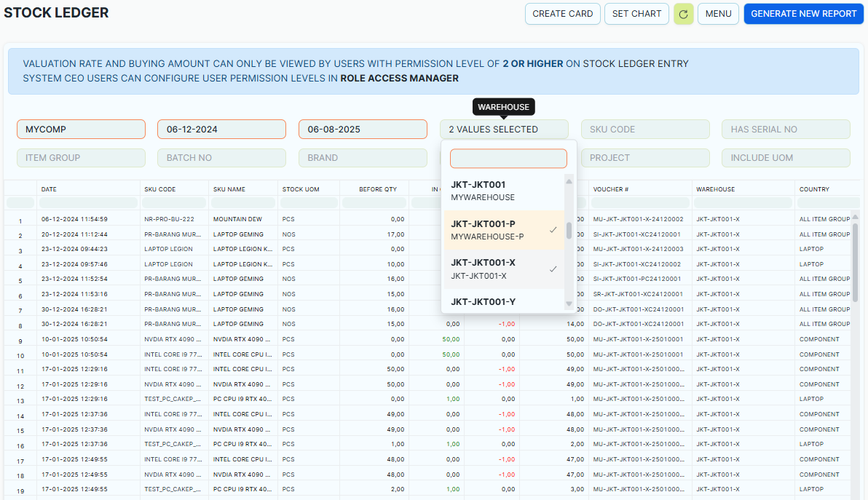Sort by the STOCK UOM column header

click(x=301, y=189)
